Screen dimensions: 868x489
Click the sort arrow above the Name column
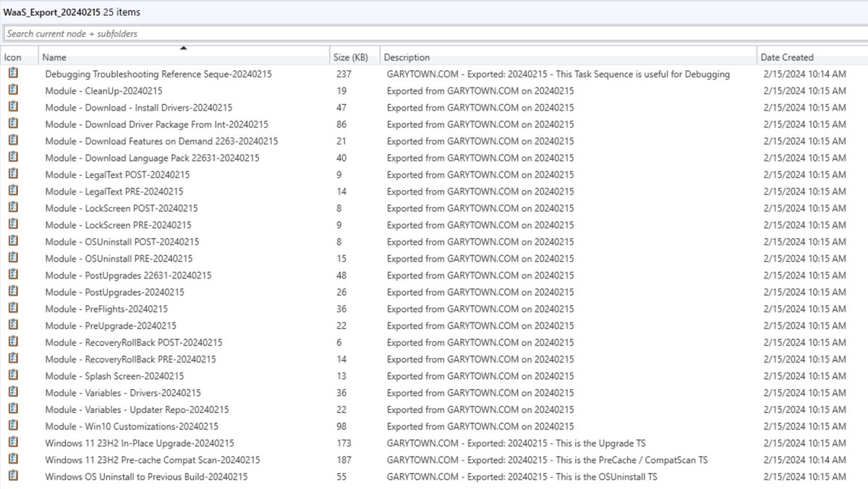point(184,48)
